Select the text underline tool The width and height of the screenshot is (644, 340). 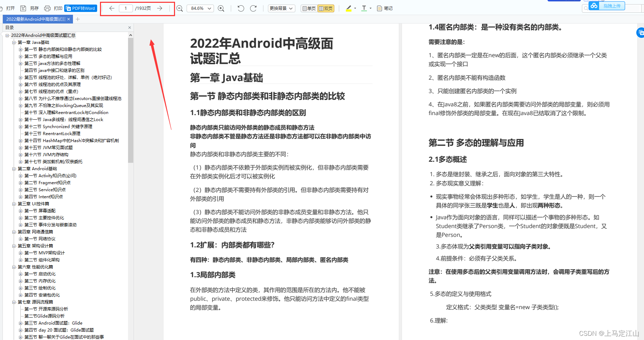coord(364,8)
